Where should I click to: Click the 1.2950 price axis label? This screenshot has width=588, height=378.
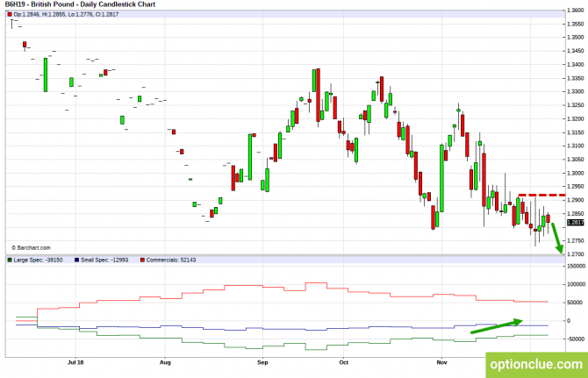pos(576,187)
